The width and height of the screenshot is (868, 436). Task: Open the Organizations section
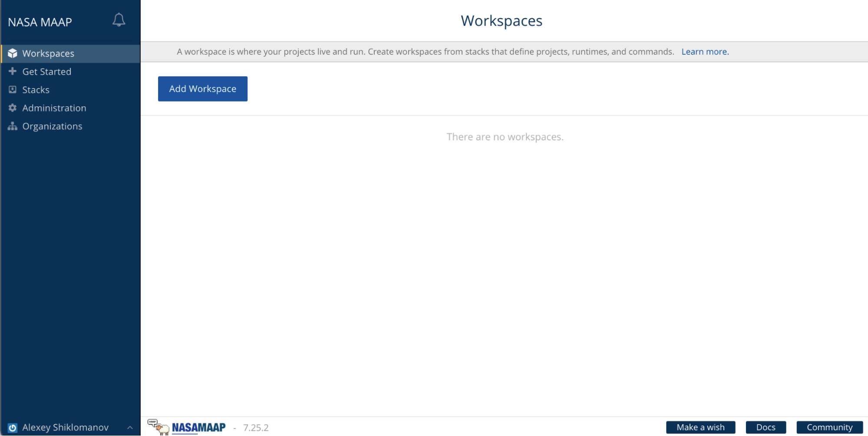[70, 126]
